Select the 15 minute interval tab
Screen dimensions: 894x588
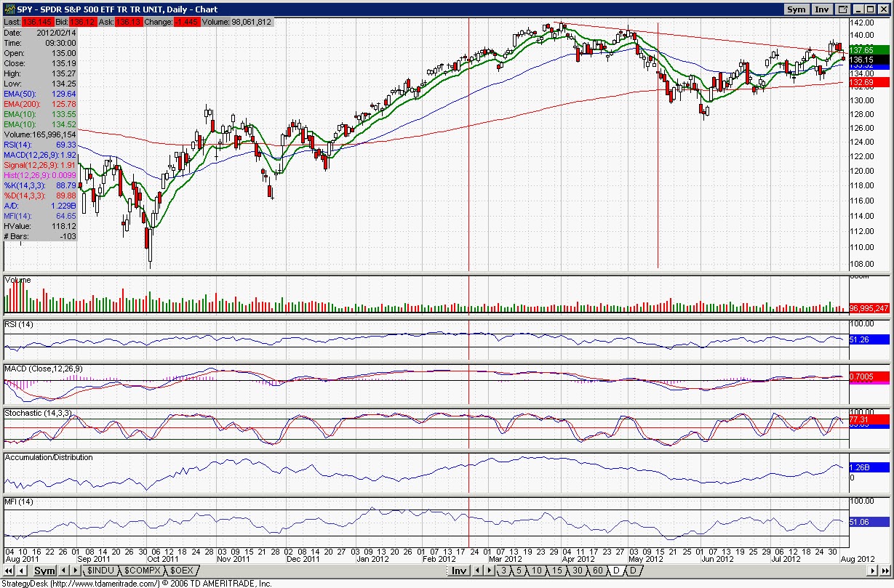pyautogui.click(x=556, y=571)
